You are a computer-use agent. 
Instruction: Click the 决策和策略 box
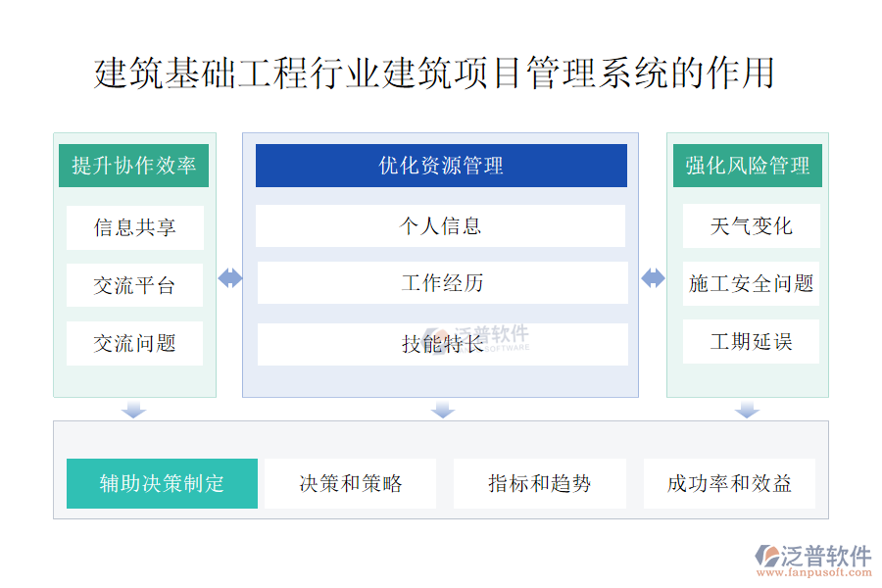(x=350, y=483)
